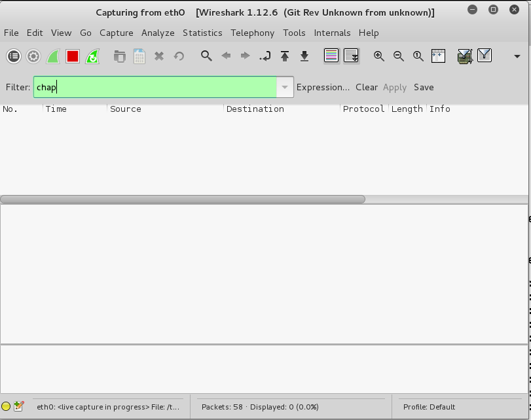Maximize the Wireshark window
The width and height of the screenshot is (531, 420).
pos(494,9)
